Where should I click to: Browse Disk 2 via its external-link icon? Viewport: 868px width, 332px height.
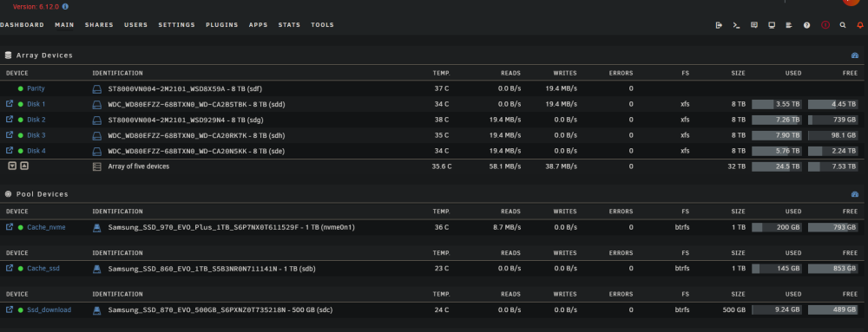point(10,120)
